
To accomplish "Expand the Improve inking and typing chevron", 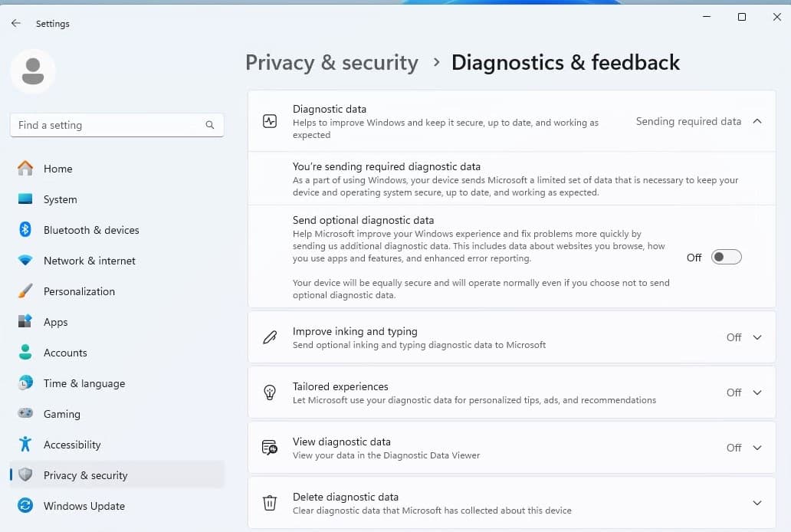I will click(757, 337).
